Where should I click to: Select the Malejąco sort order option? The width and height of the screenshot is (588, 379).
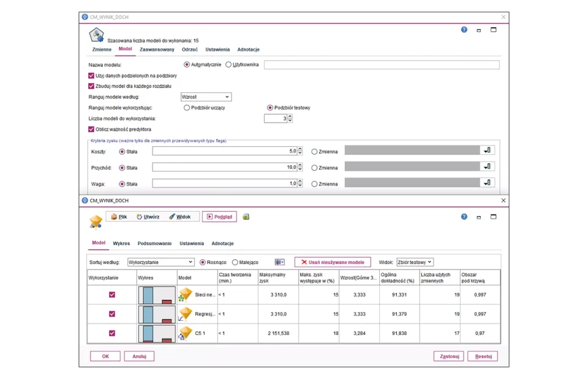tap(235, 262)
